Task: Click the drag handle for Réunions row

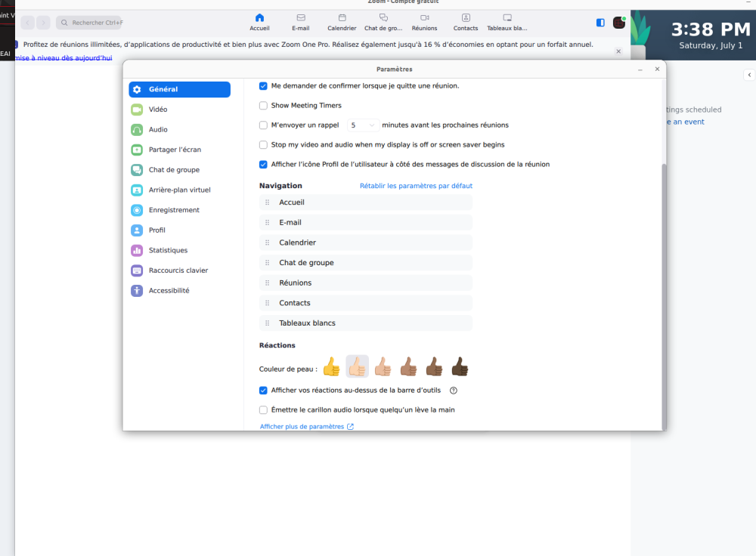Action: click(267, 283)
